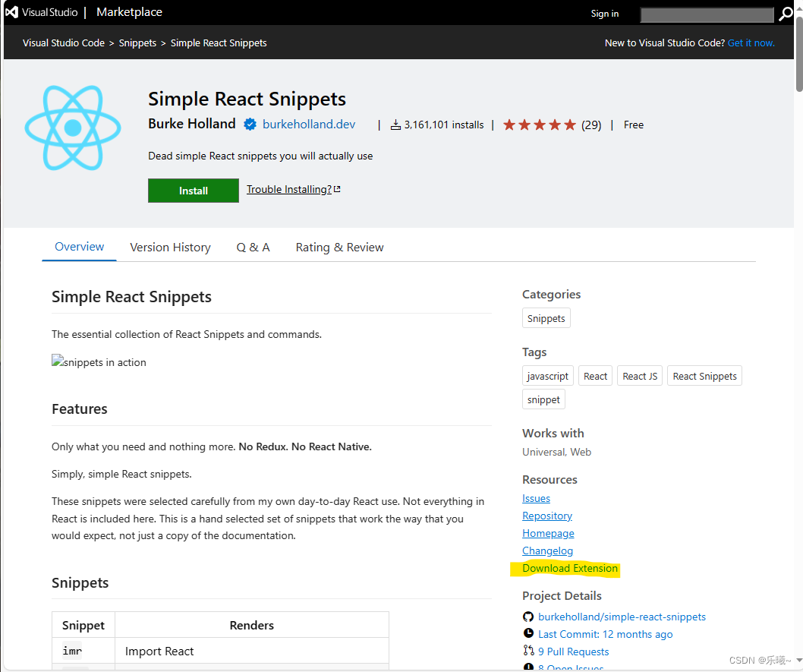Select the React JS tag
803x672 pixels.
(x=640, y=376)
